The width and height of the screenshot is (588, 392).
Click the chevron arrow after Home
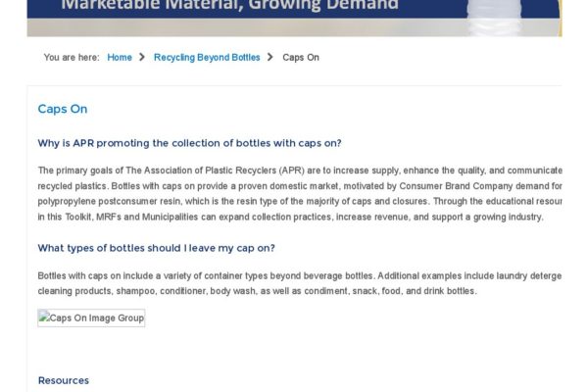tap(143, 58)
